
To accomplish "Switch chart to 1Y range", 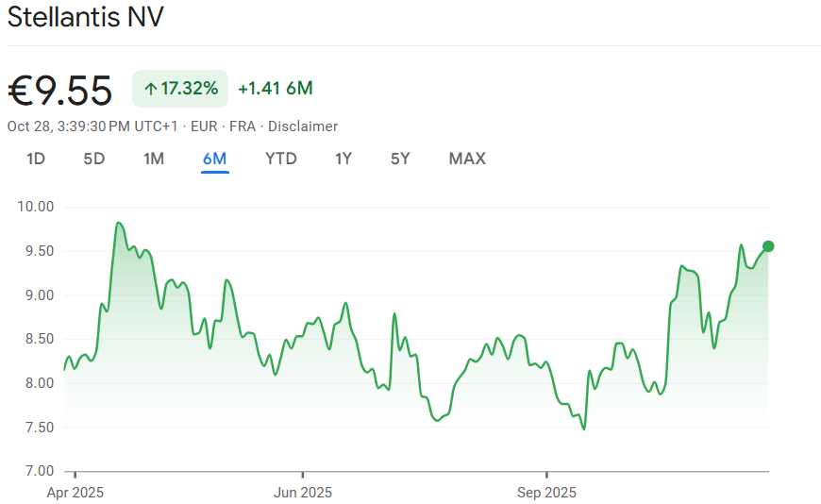I will [343, 159].
